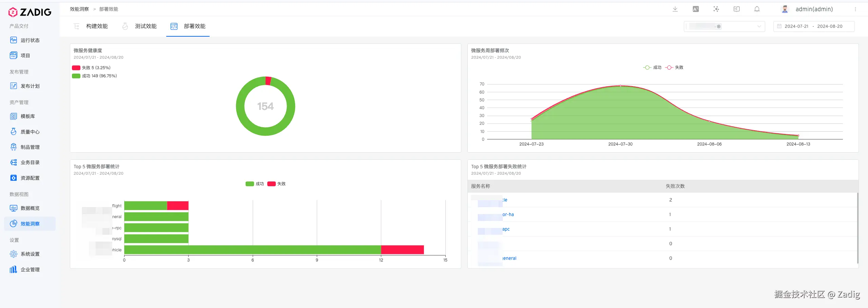Toggle 失败 legend in weekly deploy chart
The width and height of the screenshot is (868, 308).
pos(674,68)
